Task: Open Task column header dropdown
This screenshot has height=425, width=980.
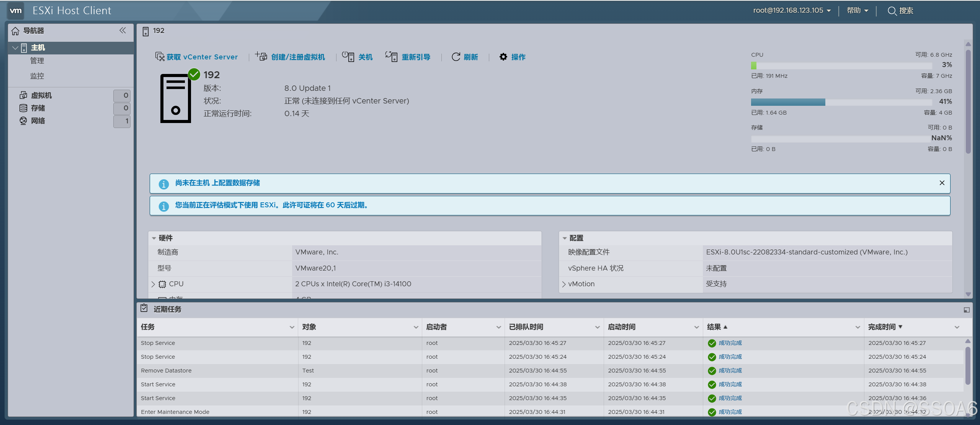Action: (x=292, y=327)
